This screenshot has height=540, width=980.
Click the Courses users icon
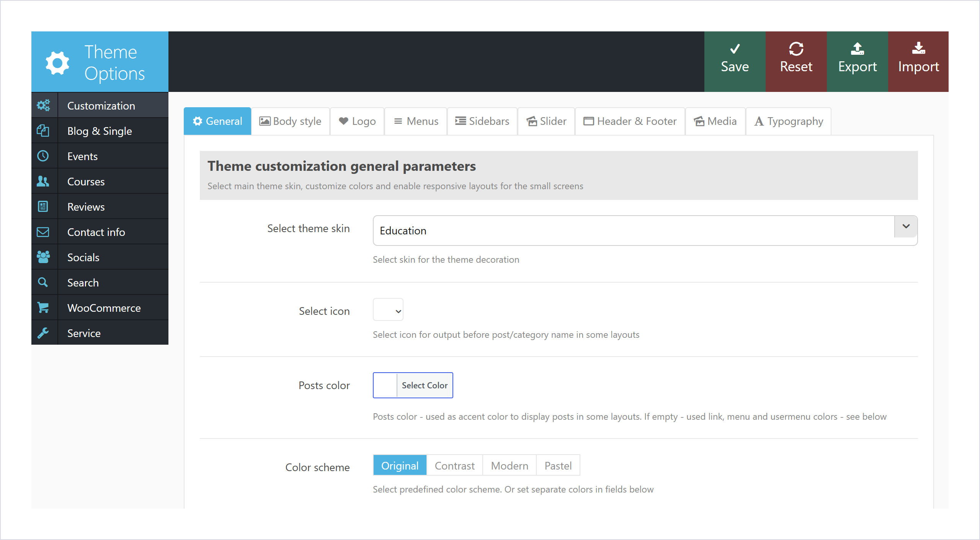pyautogui.click(x=43, y=181)
